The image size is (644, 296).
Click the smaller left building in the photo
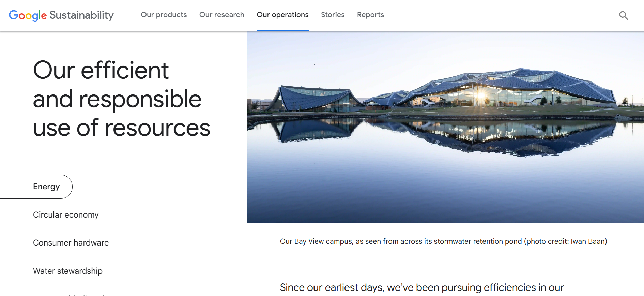tap(313, 98)
